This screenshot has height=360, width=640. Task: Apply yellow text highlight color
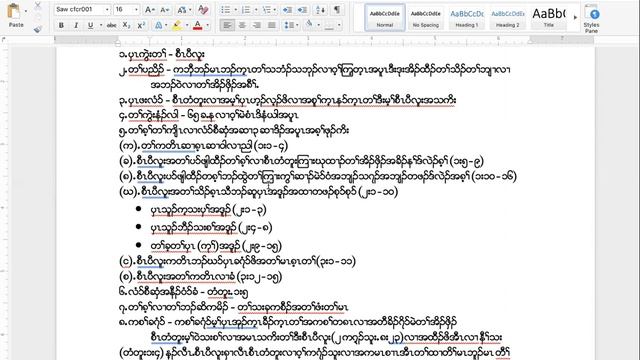click(x=177, y=25)
